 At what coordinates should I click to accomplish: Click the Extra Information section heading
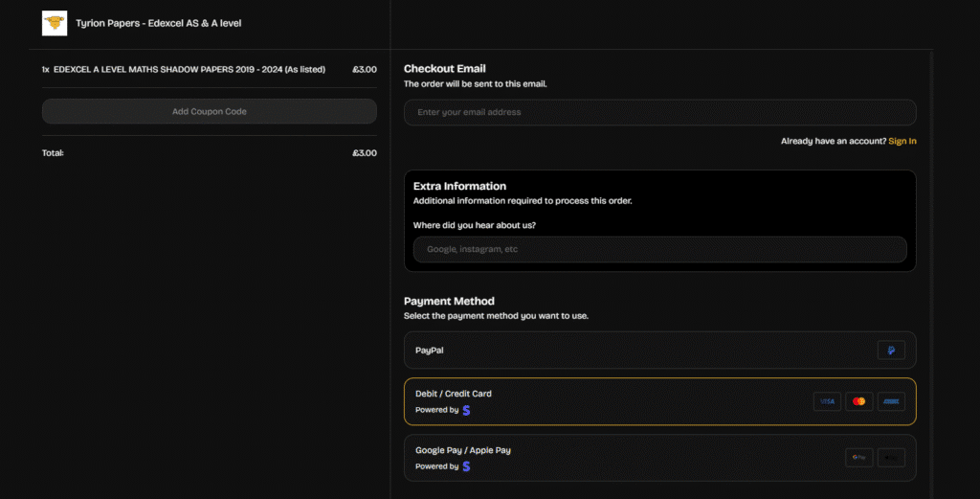pyautogui.click(x=459, y=186)
